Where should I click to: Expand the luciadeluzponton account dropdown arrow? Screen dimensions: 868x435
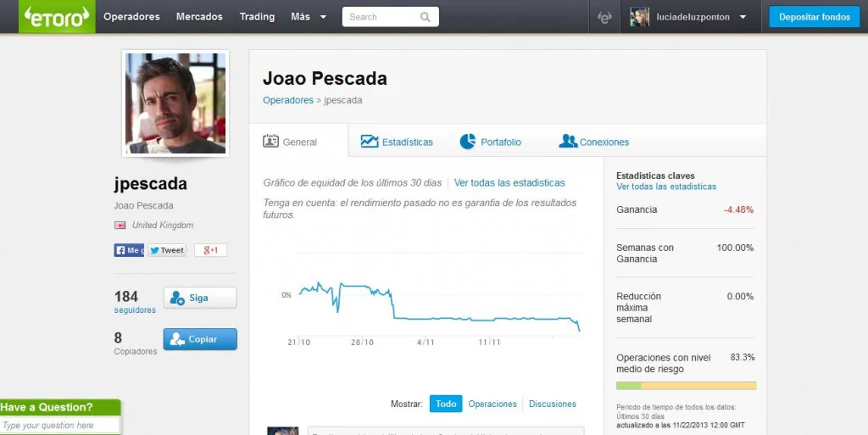pos(743,17)
